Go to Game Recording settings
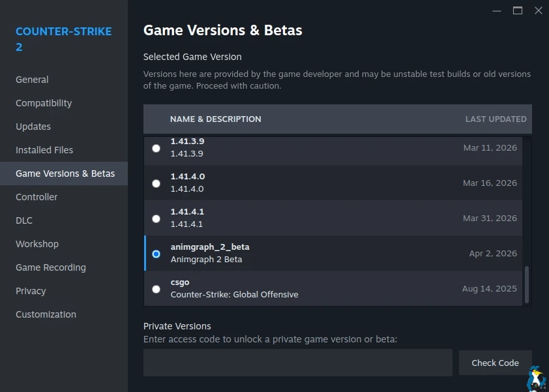Image resolution: width=549 pixels, height=392 pixels. (51, 267)
